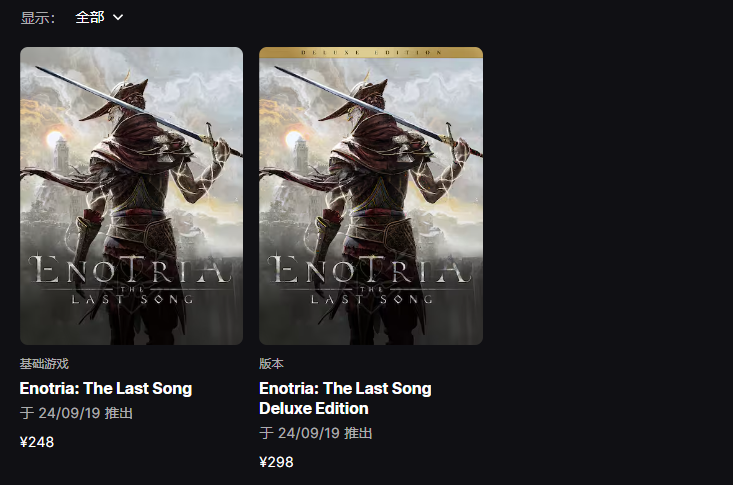Select the ¥298 price
Viewport: 733px width, 485px height.
[x=277, y=462]
